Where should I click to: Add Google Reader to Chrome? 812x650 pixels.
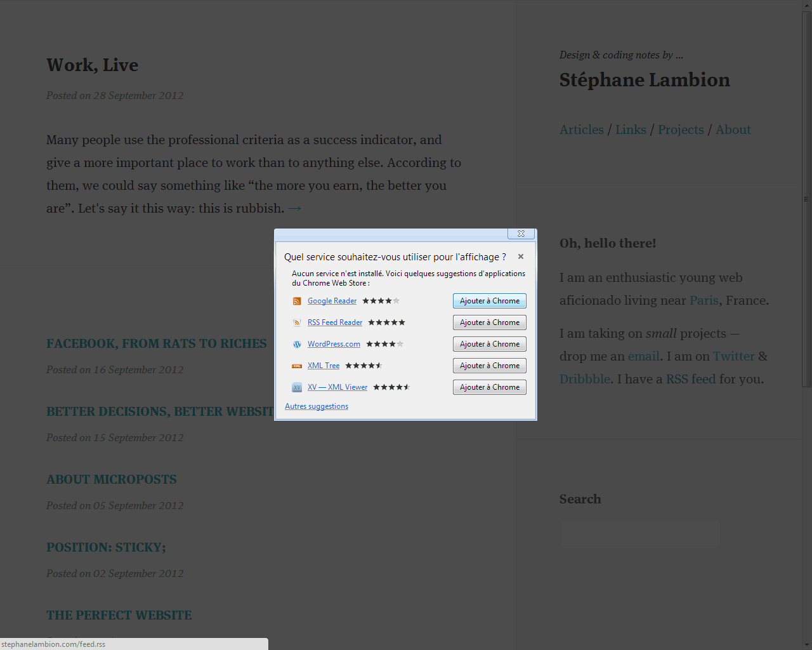490,301
